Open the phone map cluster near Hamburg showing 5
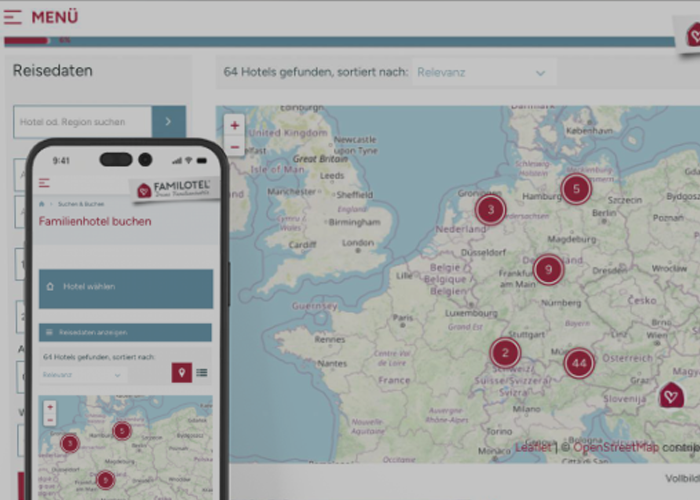 click(x=122, y=431)
